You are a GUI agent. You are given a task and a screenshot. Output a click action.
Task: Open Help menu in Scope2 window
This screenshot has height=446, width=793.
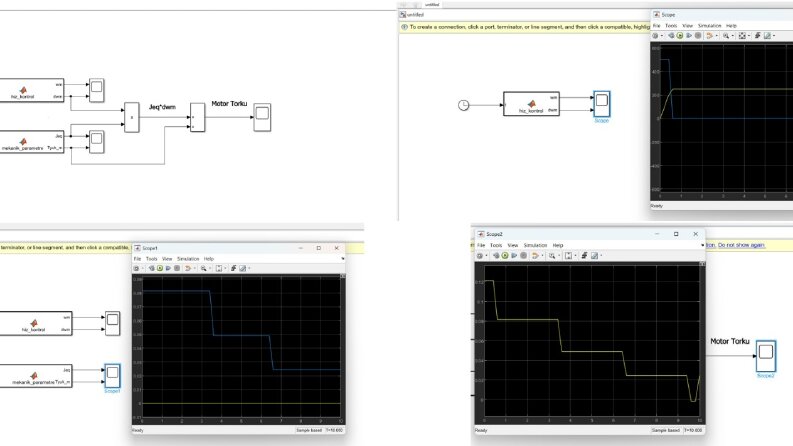click(x=558, y=245)
